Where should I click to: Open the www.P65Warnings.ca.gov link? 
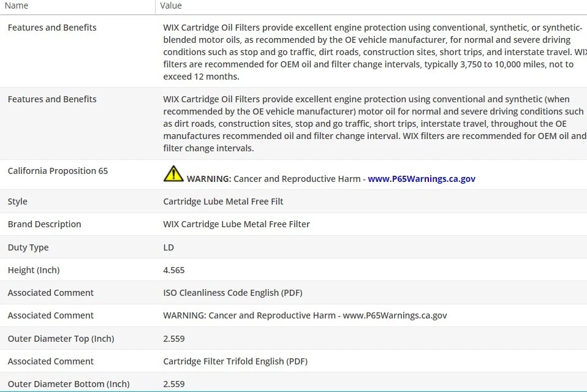coord(422,179)
